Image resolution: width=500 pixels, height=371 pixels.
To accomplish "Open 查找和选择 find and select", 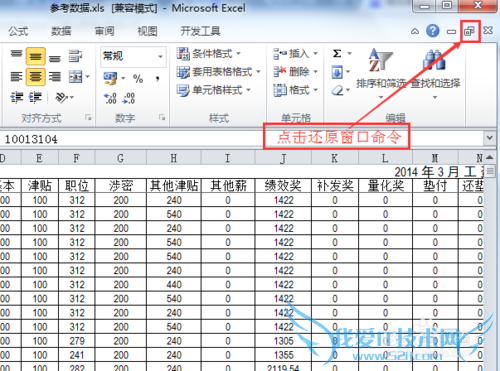I will tap(435, 73).
